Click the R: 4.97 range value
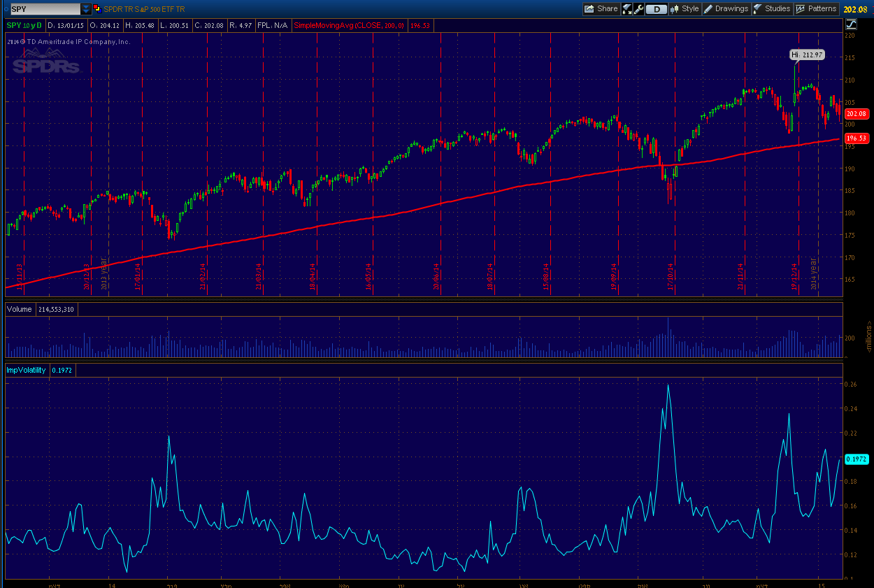Screen dimensions: 874x588 tap(239, 25)
